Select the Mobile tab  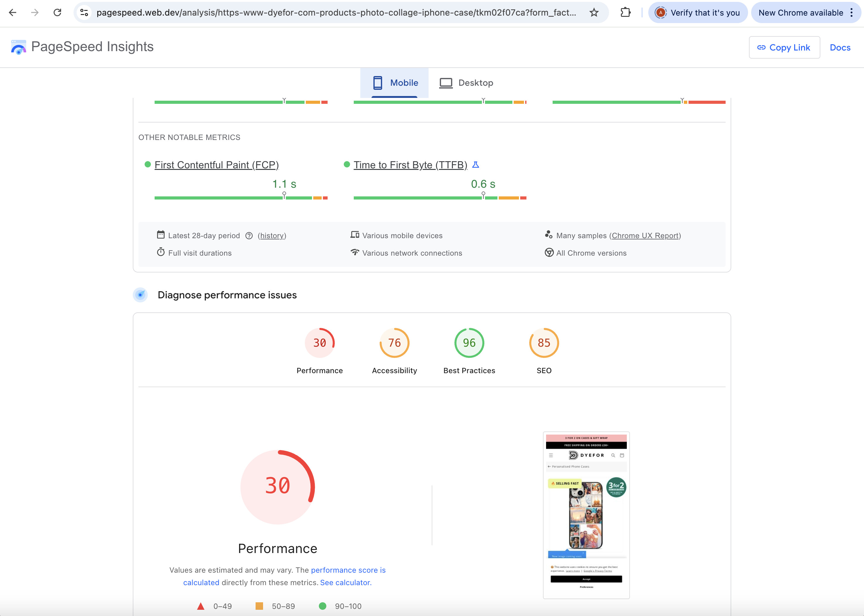(395, 83)
